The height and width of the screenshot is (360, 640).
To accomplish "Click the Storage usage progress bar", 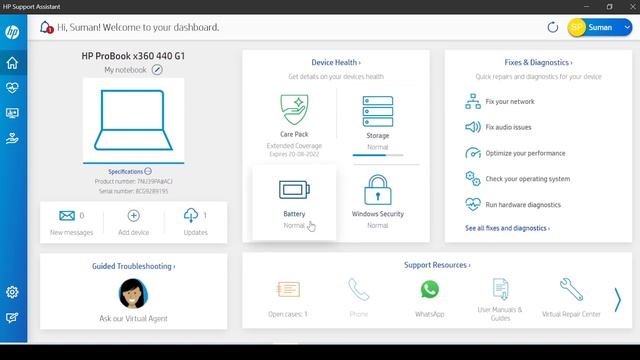I will pos(378,155).
